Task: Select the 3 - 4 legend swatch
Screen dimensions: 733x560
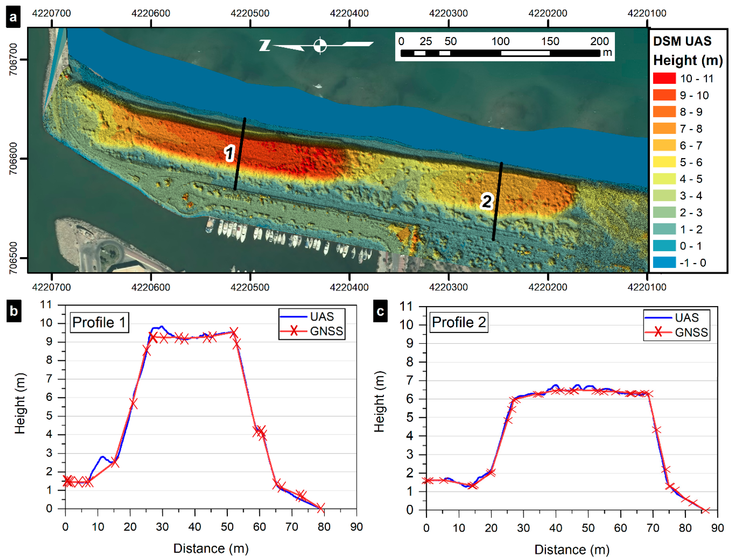Action: pos(664,195)
